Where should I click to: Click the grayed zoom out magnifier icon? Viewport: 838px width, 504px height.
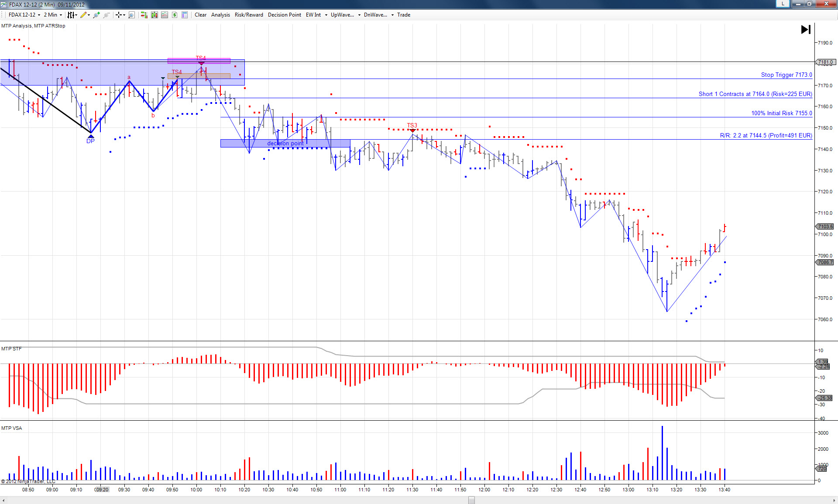(x=106, y=15)
